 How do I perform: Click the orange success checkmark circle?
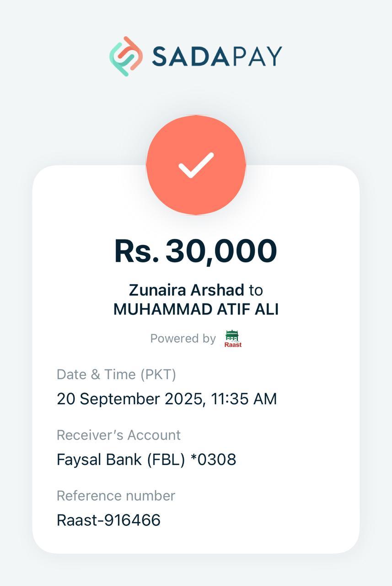(x=196, y=165)
